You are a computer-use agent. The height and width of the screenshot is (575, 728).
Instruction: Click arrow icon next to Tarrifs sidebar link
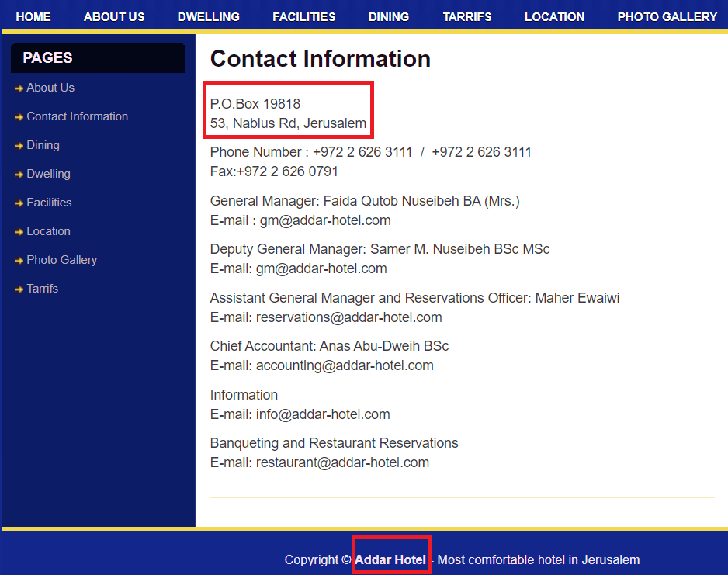(19, 289)
